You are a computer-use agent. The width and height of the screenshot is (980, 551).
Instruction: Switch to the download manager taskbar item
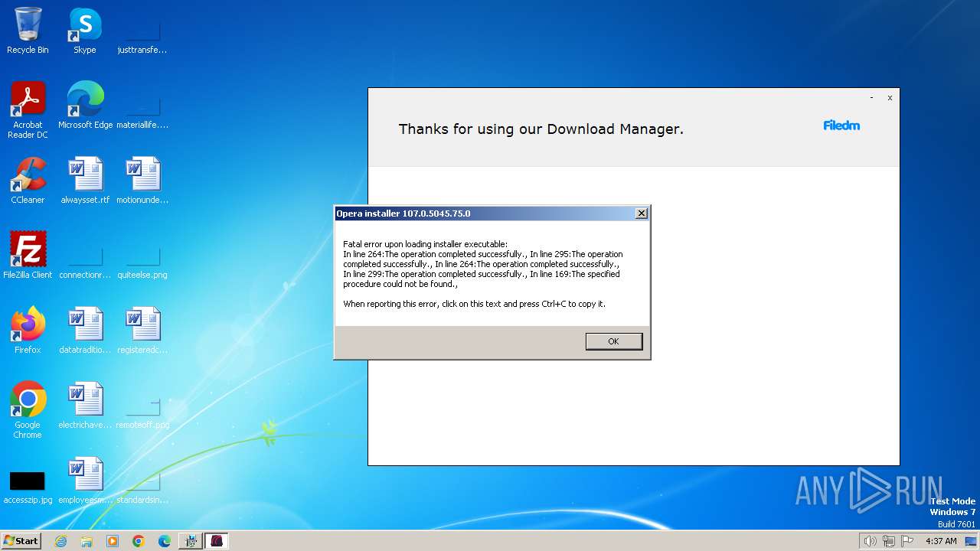[x=191, y=541]
